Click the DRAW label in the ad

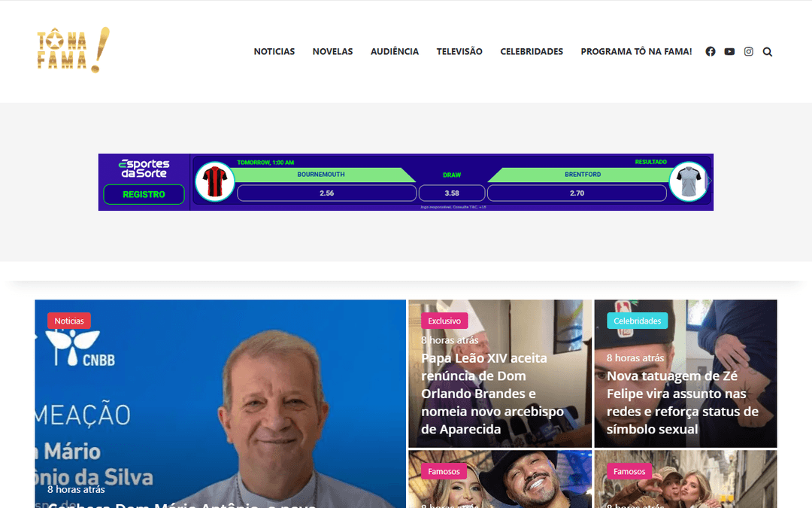tap(452, 175)
